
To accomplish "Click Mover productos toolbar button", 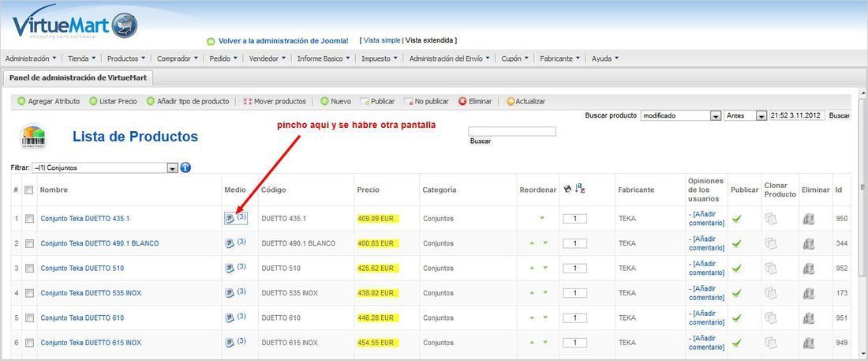I will pyautogui.click(x=275, y=101).
